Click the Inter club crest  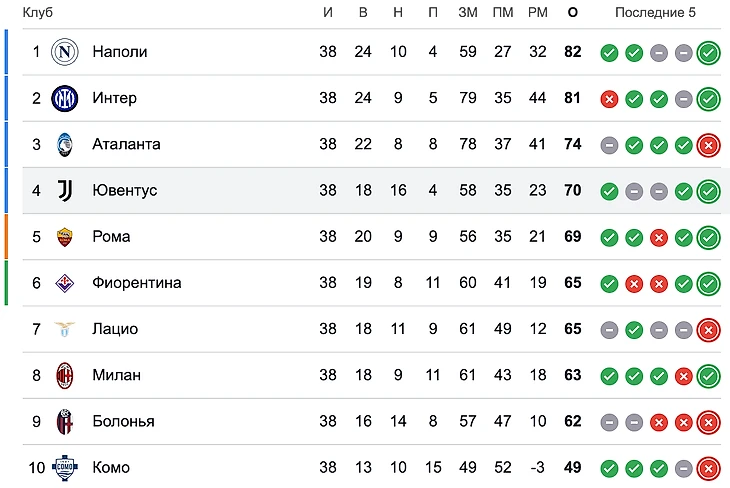tap(65, 98)
